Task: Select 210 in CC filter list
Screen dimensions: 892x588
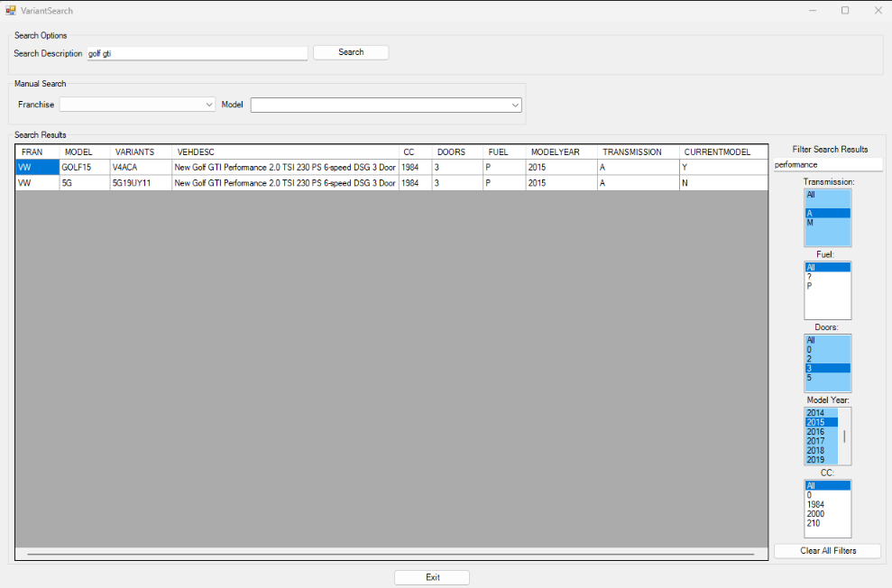Action: 828,523
